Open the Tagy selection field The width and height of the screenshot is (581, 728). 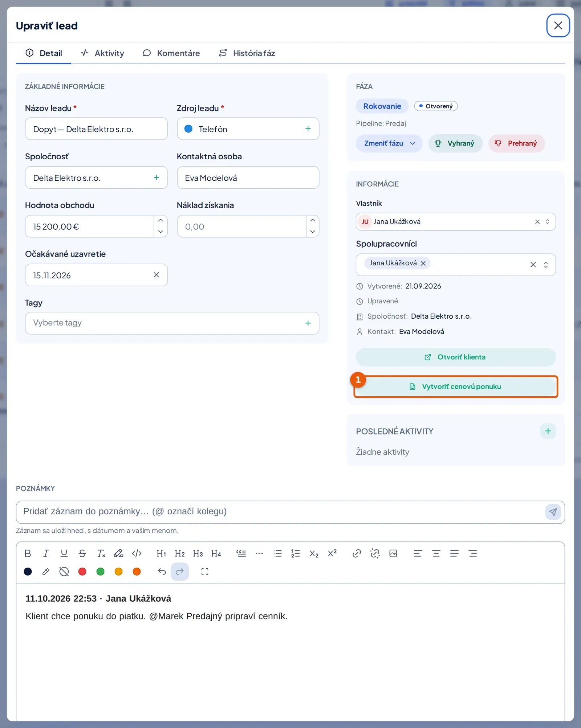click(172, 323)
